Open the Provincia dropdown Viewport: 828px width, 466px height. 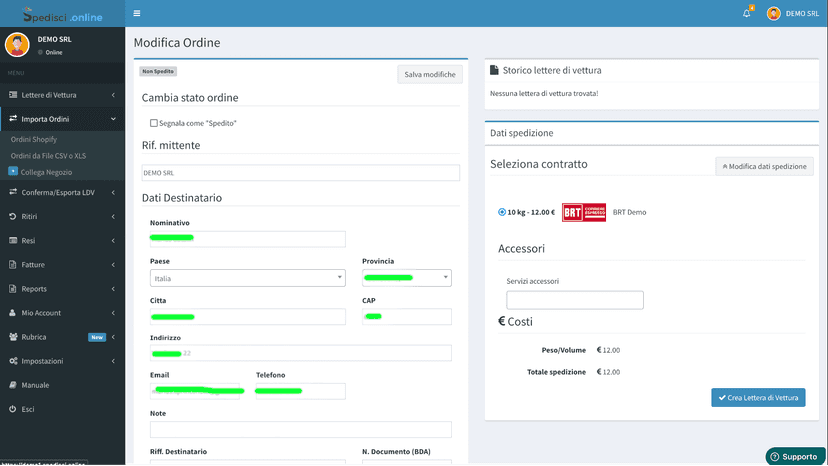click(x=407, y=278)
